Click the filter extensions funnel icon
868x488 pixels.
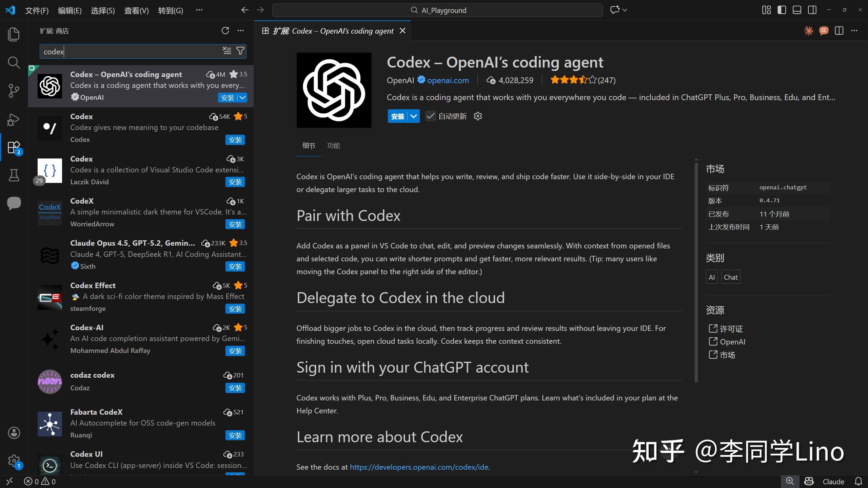(x=240, y=51)
